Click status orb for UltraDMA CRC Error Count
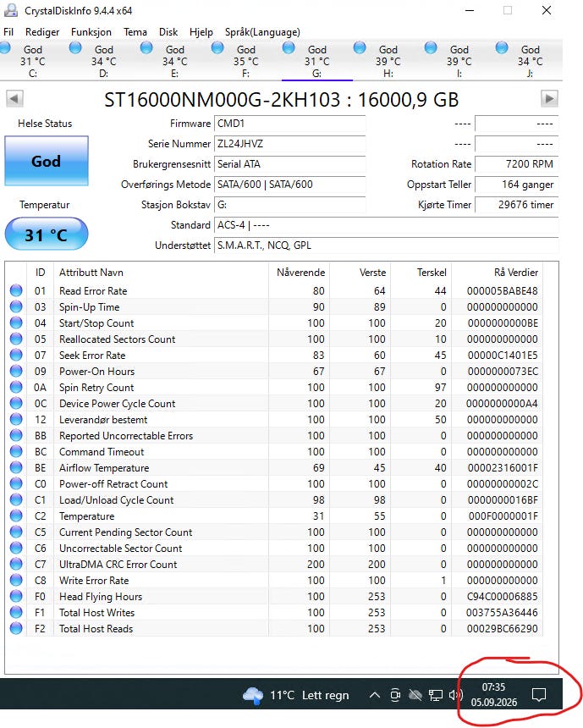The width and height of the screenshot is (583, 728). 16,564
